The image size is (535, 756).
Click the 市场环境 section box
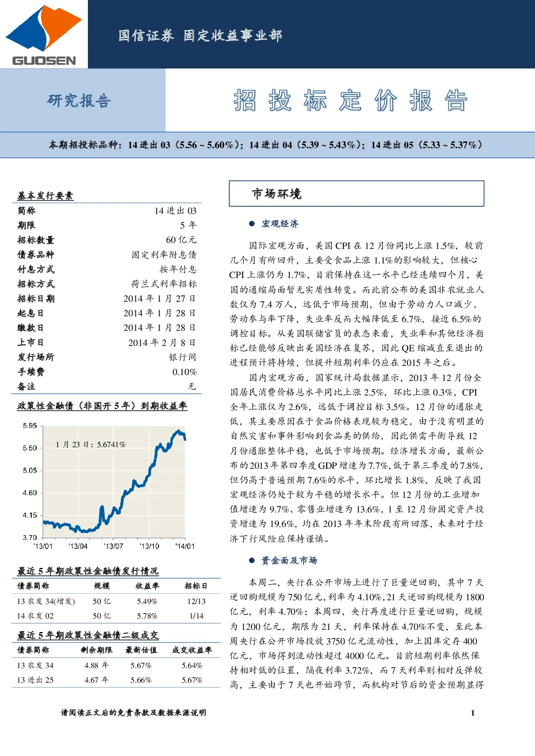pyautogui.click(x=356, y=193)
